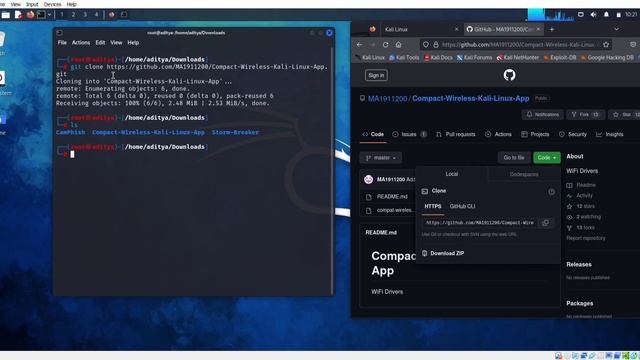Toggle green Code dropdown button
The width and height of the screenshot is (640, 360).
click(547, 158)
